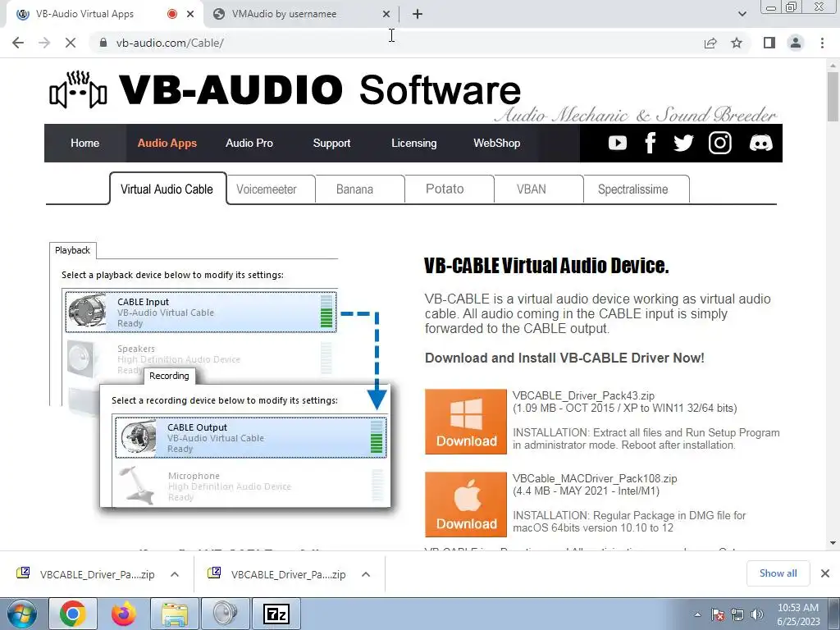Screen dimensions: 840x630
Task: Expand options for second downloaded zip
Action: pos(366,574)
